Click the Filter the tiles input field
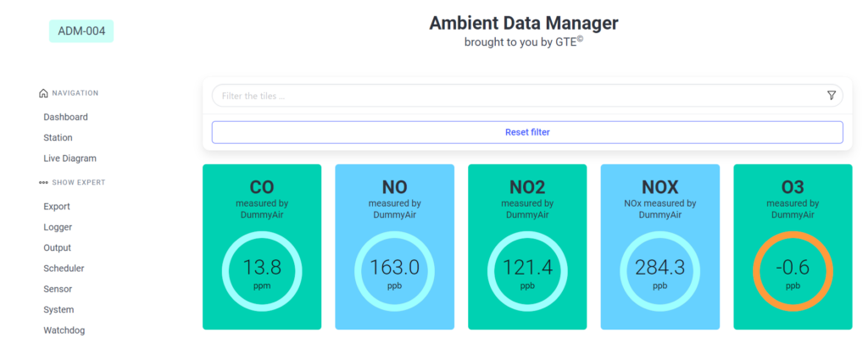 click(527, 96)
